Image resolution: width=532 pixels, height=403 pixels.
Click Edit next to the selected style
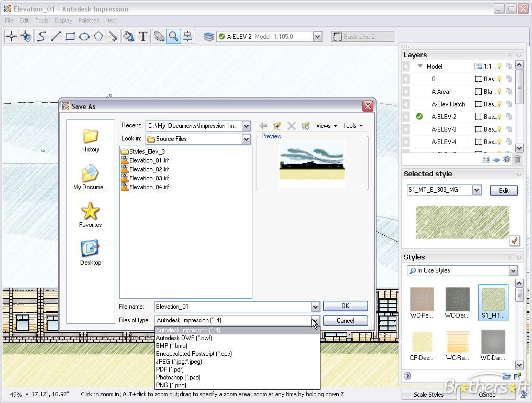[x=503, y=190]
